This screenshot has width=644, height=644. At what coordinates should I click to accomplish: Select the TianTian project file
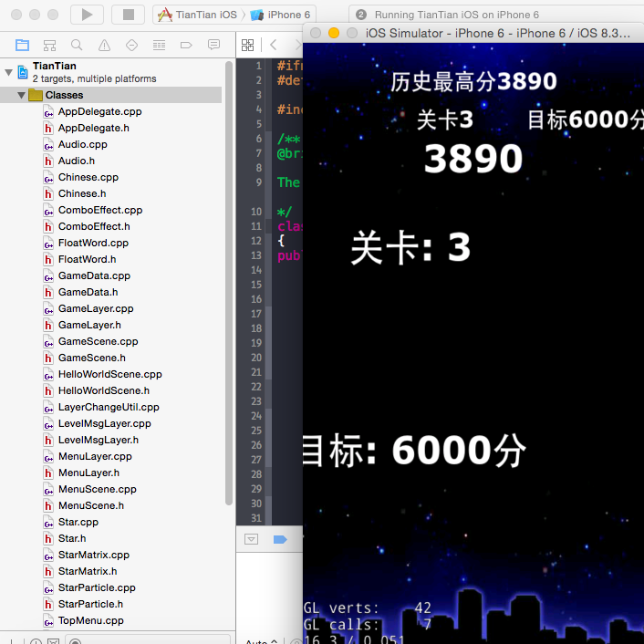tap(95, 72)
